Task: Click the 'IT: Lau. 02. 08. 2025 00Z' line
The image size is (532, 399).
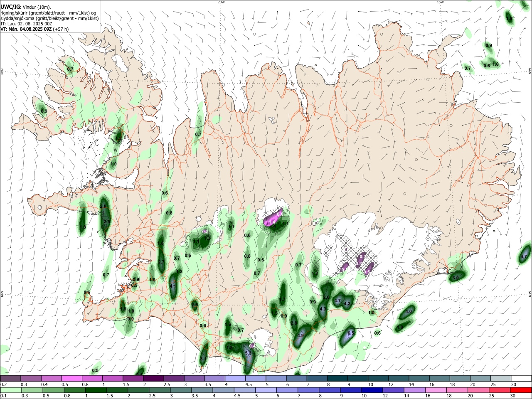Action: [26, 24]
